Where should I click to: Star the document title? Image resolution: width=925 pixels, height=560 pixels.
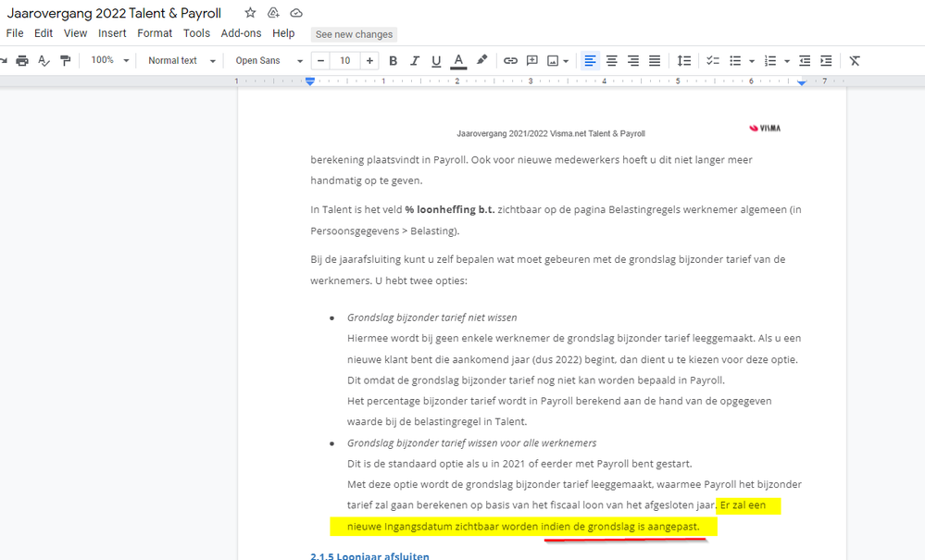coord(250,13)
